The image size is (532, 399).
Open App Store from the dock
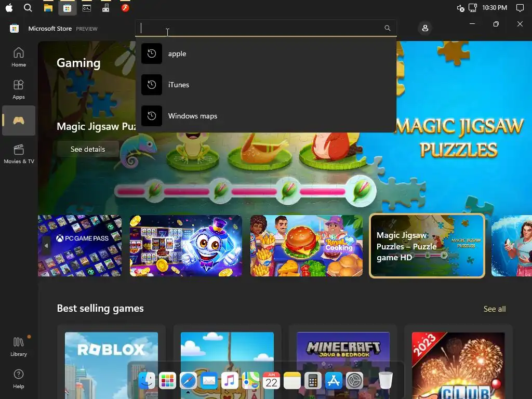coord(334,380)
